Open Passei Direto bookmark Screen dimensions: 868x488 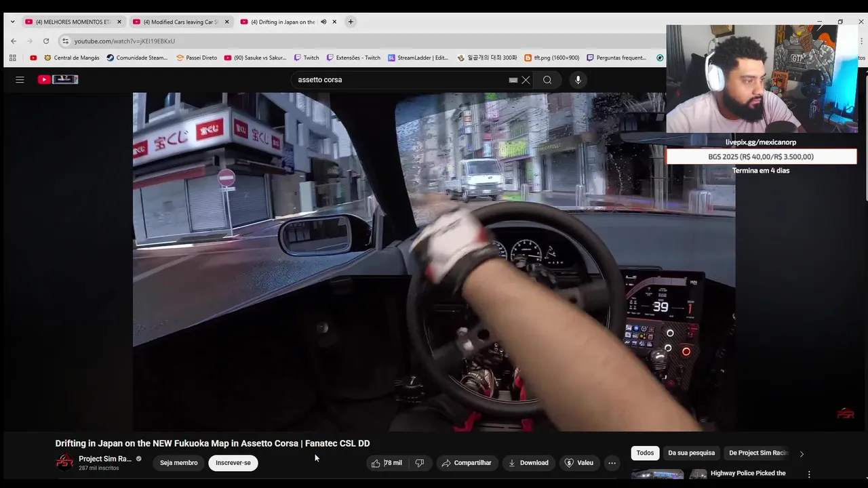197,58
